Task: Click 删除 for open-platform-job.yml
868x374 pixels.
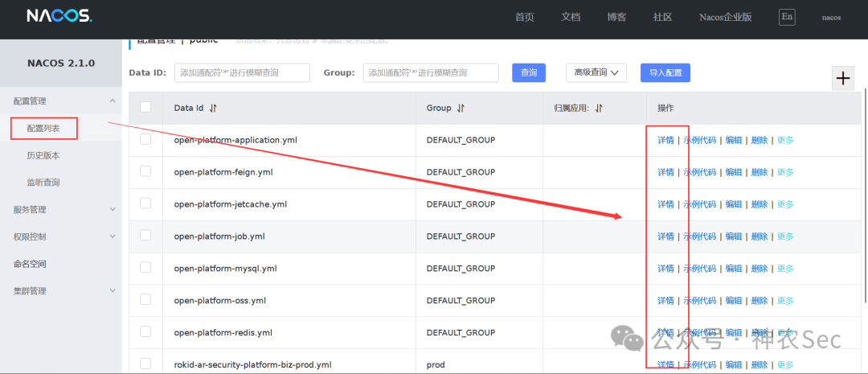Action: click(759, 236)
